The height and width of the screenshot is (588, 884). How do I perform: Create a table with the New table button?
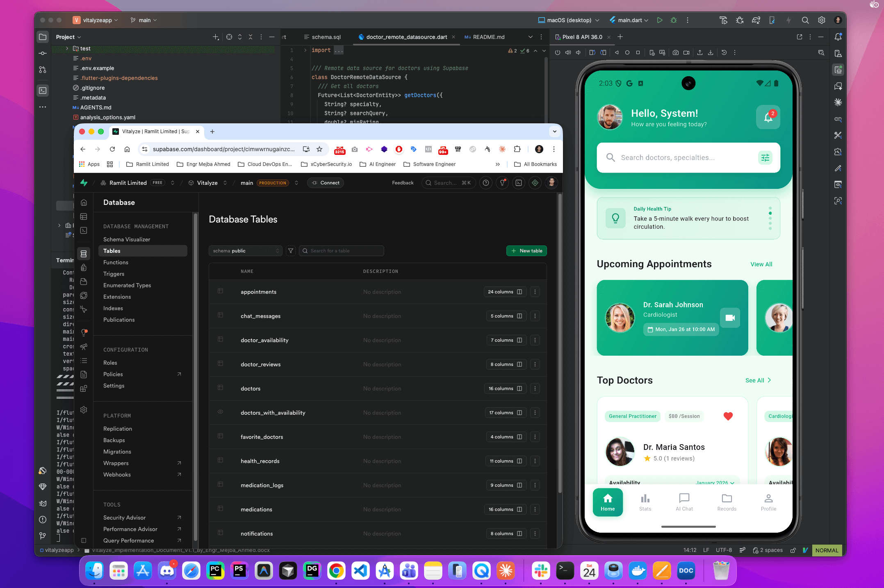point(526,250)
